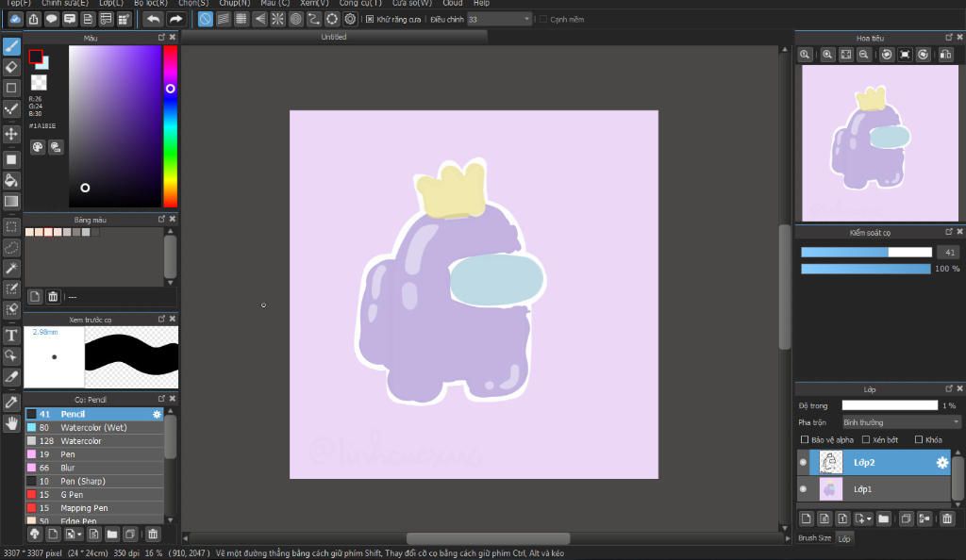
Task: Select the Magic Wand tool
Action: tap(11, 269)
